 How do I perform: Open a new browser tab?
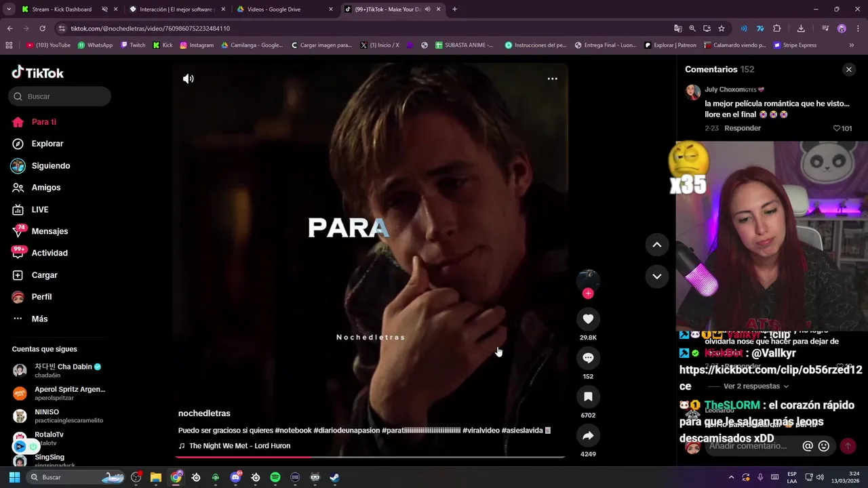[x=454, y=9]
